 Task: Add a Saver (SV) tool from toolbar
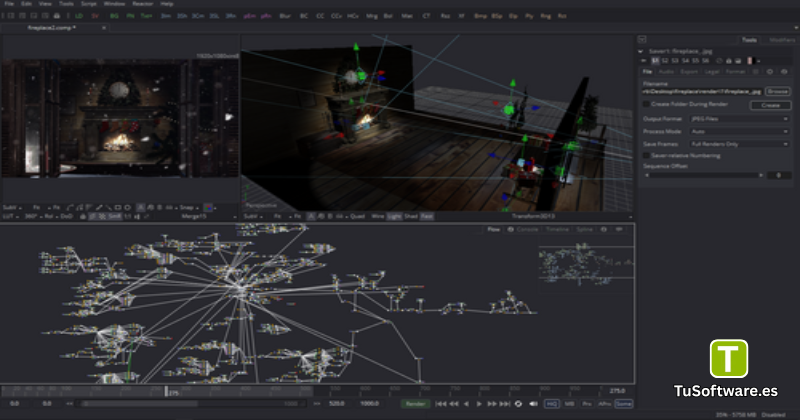point(95,16)
